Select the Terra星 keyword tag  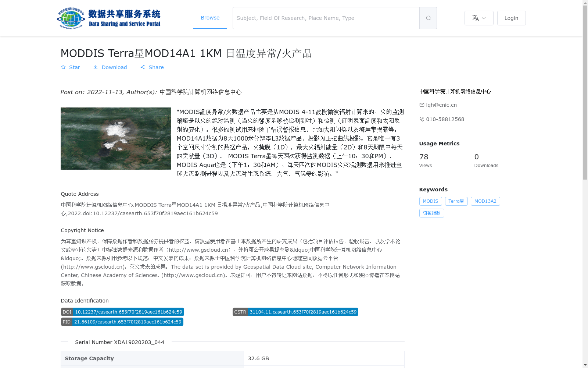(456, 201)
